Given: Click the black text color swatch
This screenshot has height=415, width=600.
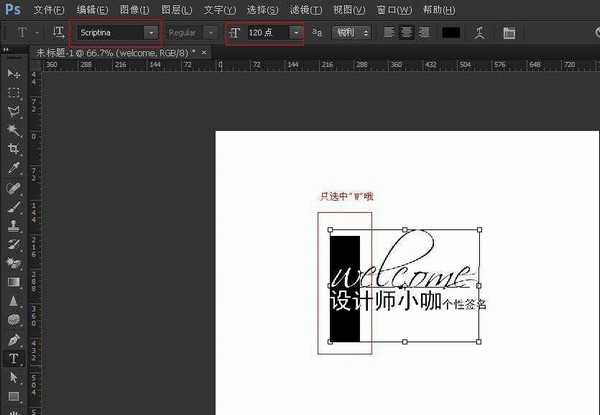Looking at the screenshot, I should (451, 33).
